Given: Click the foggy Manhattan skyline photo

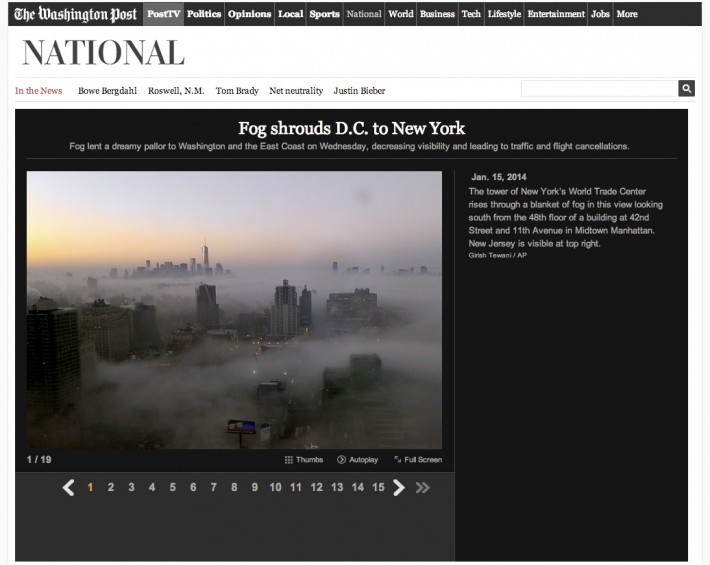Looking at the screenshot, I should [x=234, y=310].
